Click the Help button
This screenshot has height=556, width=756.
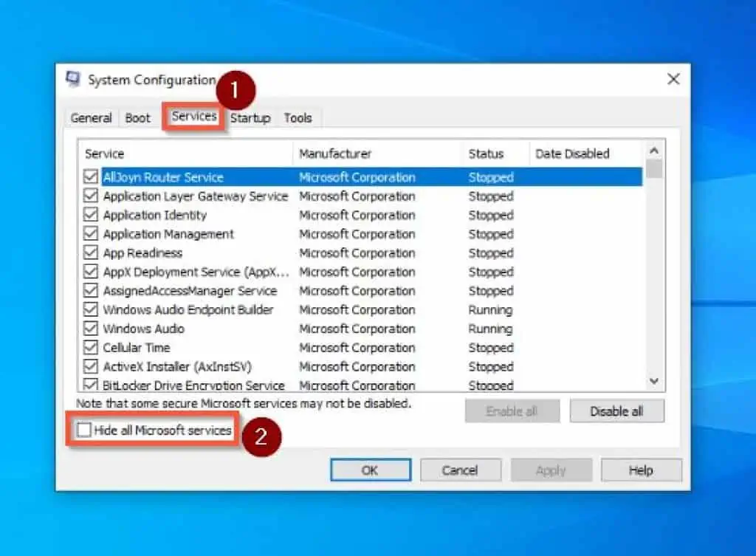tap(641, 470)
